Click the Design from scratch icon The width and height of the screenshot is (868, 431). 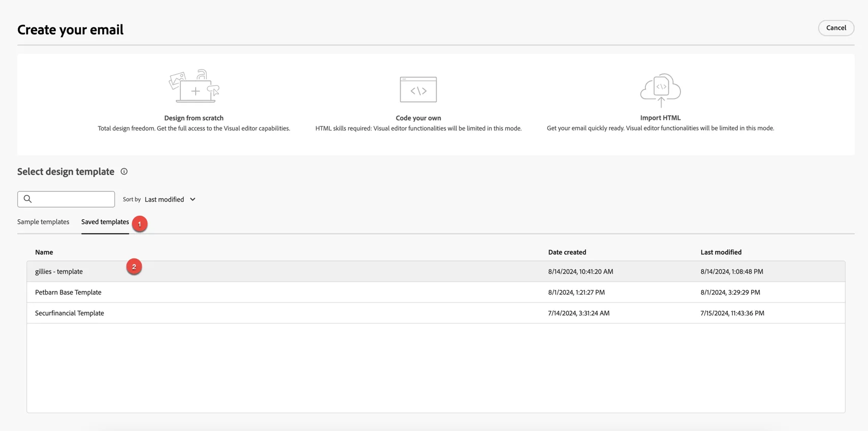tap(194, 86)
